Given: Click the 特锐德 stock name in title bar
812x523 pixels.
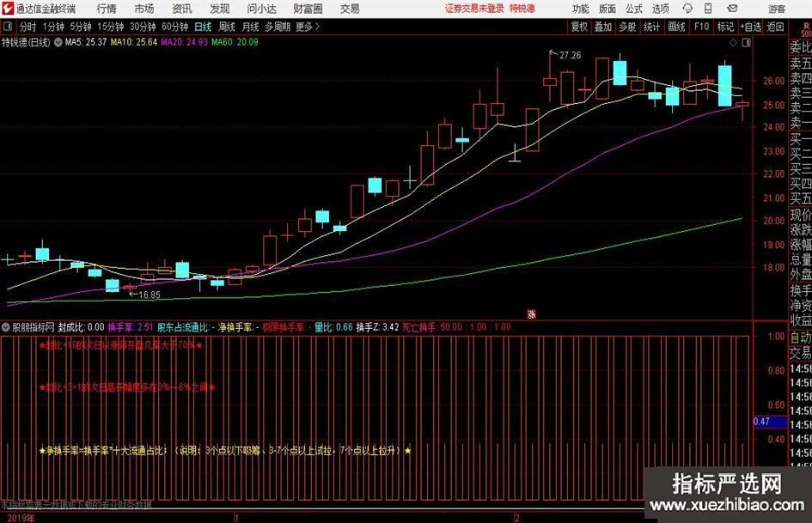Looking at the screenshot, I should (x=522, y=9).
